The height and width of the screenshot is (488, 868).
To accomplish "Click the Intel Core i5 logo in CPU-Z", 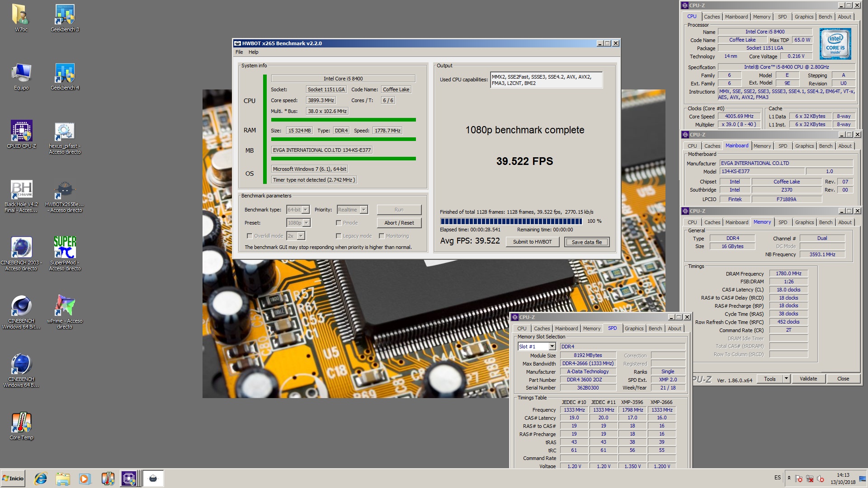I will point(835,44).
